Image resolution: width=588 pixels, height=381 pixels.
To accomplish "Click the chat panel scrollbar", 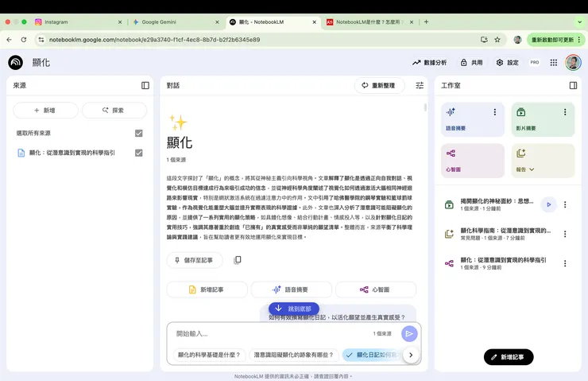I will coord(425,107).
